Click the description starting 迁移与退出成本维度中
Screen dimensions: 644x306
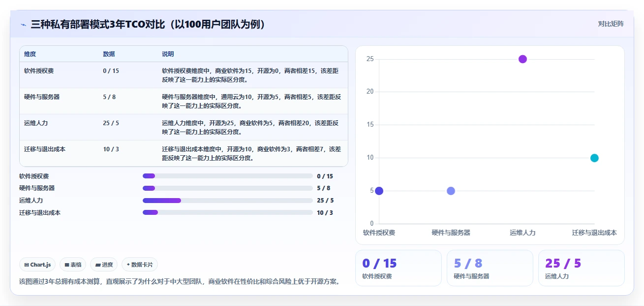coord(251,153)
